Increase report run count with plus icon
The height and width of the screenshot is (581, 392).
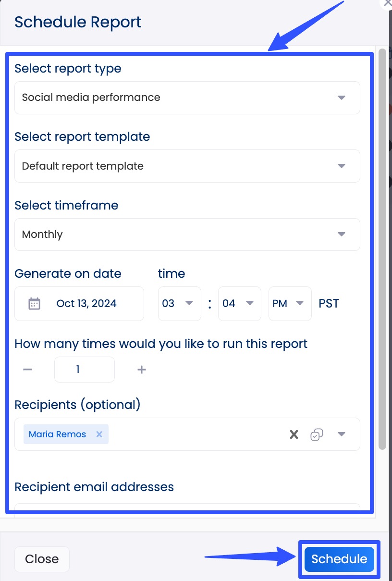pyautogui.click(x=142, y=369)
